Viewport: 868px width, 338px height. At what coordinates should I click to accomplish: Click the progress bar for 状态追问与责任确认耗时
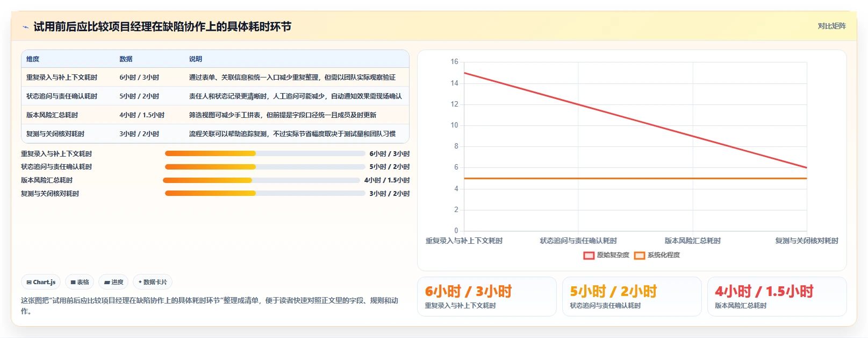click(265, 167)
